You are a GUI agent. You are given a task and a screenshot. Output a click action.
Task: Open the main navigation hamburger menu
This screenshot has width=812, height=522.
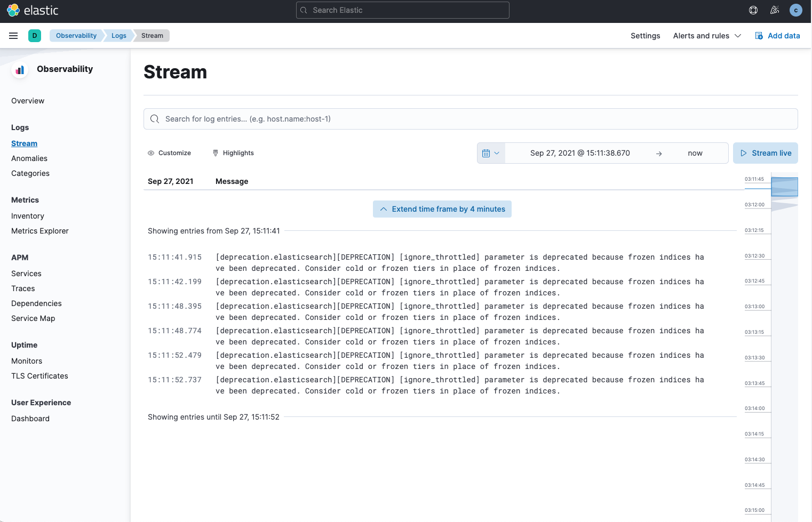click(13, 36)
